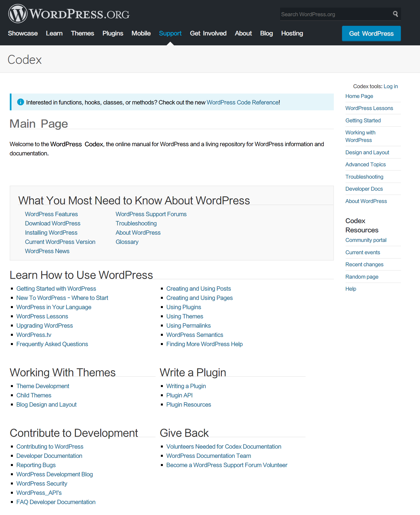Open About WordPress in the sidebar
420x515 pixels.
tap(366, 201)
